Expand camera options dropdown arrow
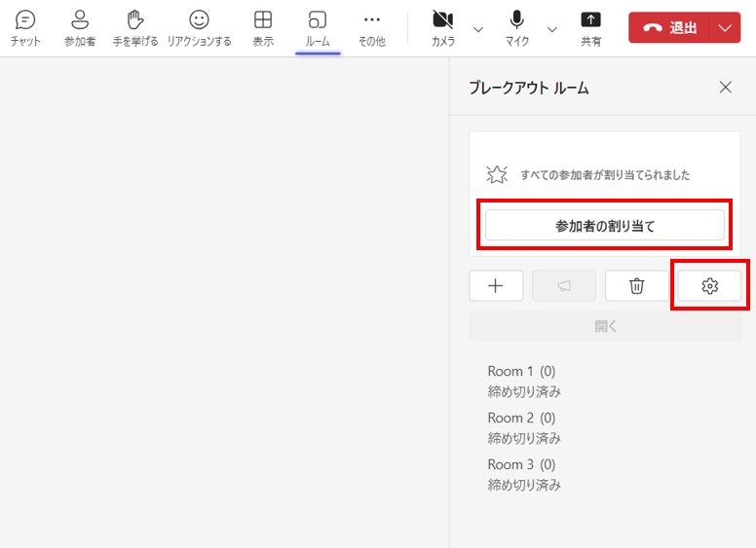This screenshot has height=548, width=756. click(x=477, y=30)
